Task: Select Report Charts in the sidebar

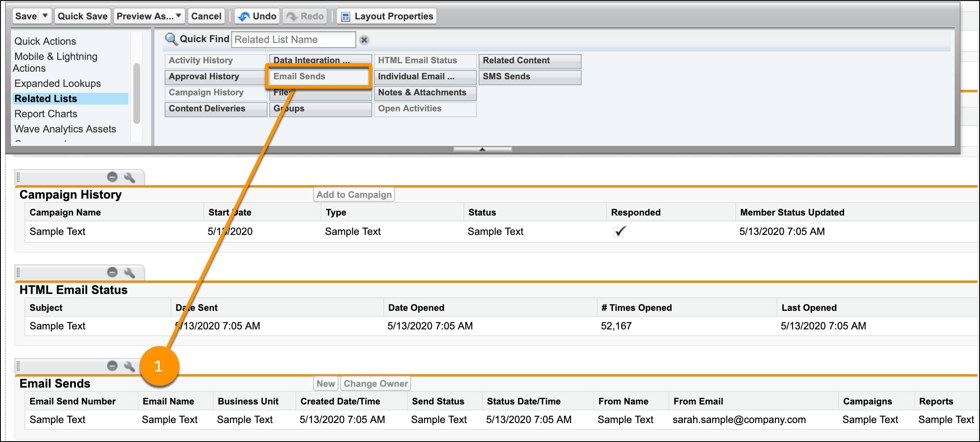Action: 46,113
